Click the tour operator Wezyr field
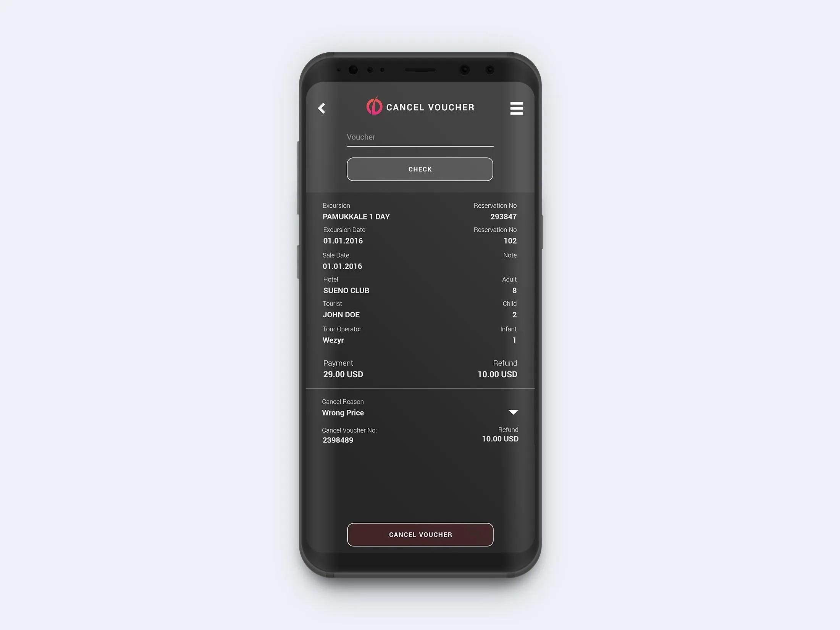840x630 pixels. click(333, 339)
